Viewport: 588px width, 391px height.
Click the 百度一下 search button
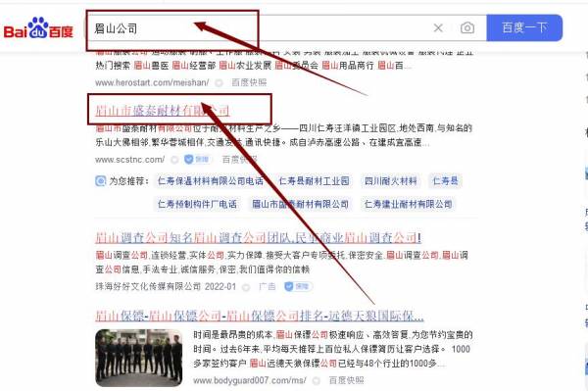[524, 27]
